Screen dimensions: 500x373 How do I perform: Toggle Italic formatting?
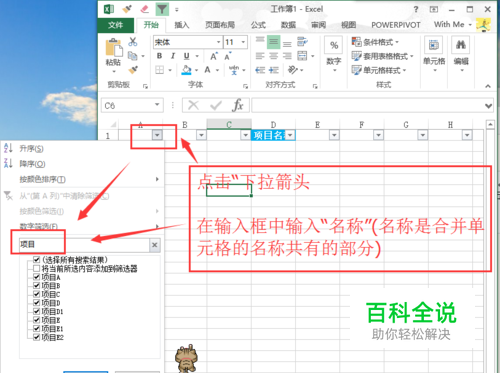(173, 56)
